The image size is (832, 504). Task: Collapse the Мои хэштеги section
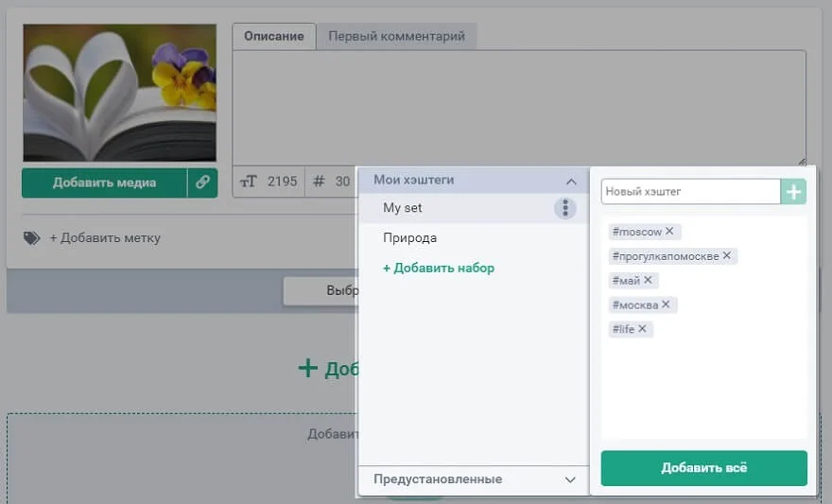[x=570, y=181]
